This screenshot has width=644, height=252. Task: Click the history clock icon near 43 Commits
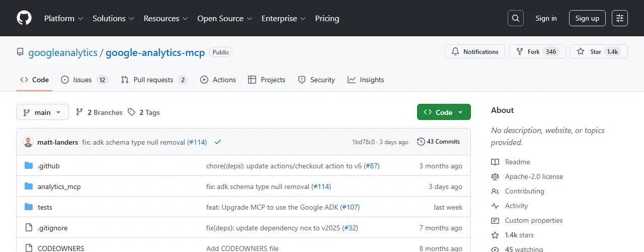click(421, 142)
